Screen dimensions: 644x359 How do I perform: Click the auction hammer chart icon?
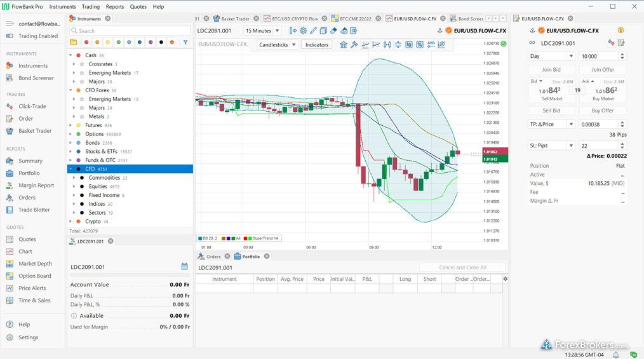(354, 44)
